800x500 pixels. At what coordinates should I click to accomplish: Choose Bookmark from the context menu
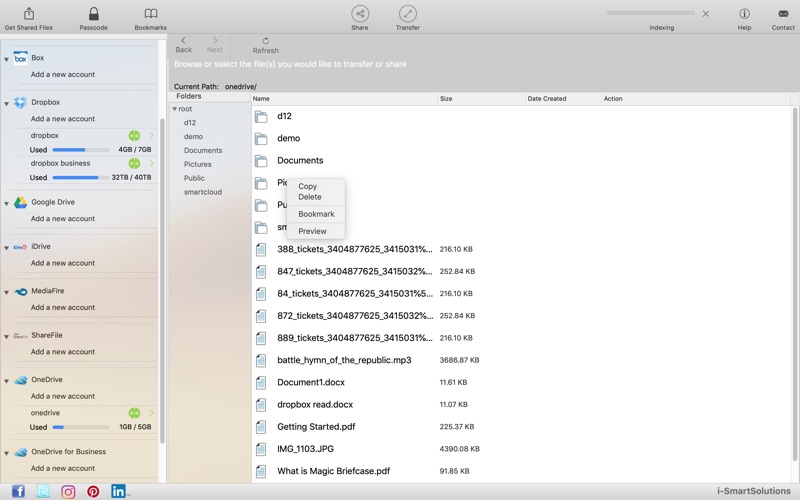(x=316, y=214)
